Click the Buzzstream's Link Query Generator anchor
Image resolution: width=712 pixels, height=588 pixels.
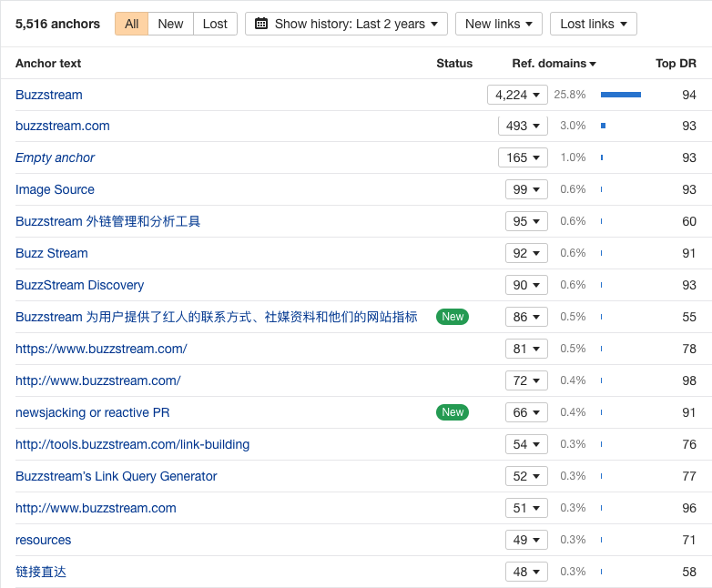click(x=117, y=476)
